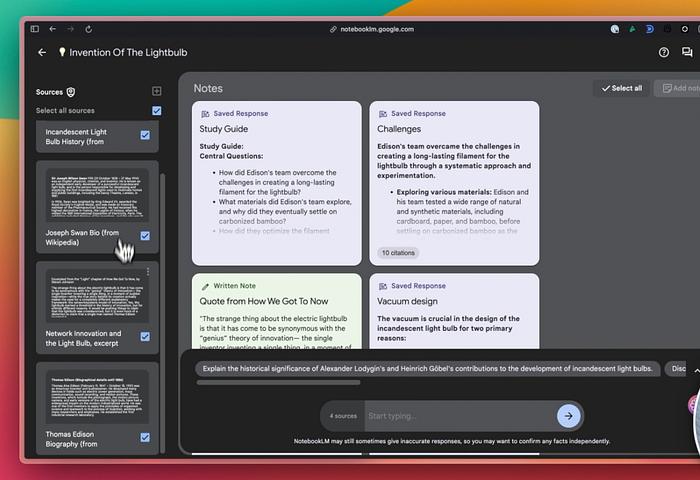Image resolution: width=700 pixels, height=480 pixels.
Task: Open the feedback chat icon
Action: (687, 52)
